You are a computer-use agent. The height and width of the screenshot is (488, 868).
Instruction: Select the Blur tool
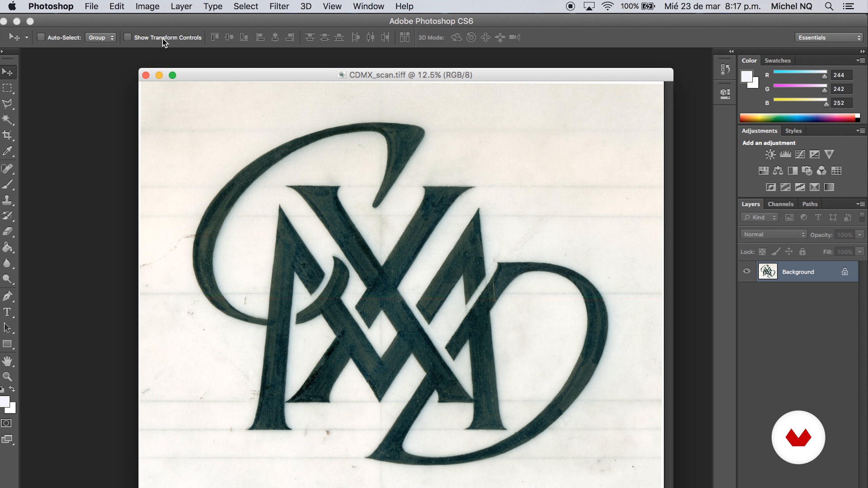pos(7,263)
